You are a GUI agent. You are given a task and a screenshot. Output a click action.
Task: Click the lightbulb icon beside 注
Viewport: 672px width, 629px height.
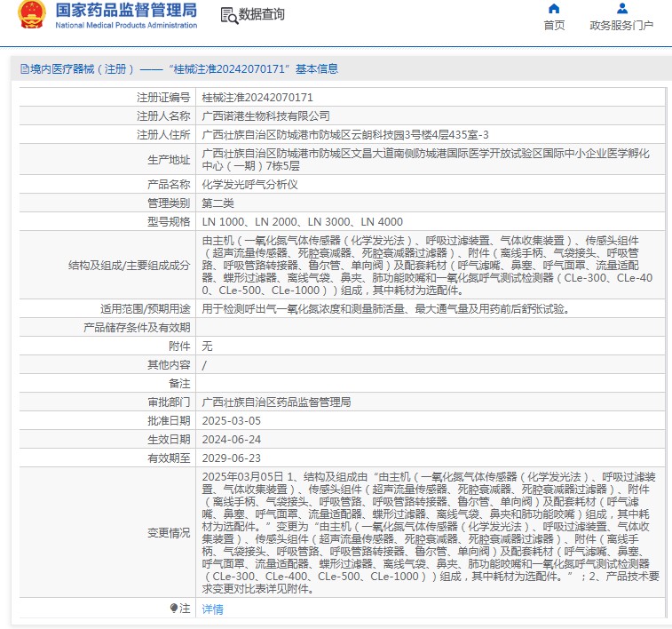[174, 609]
